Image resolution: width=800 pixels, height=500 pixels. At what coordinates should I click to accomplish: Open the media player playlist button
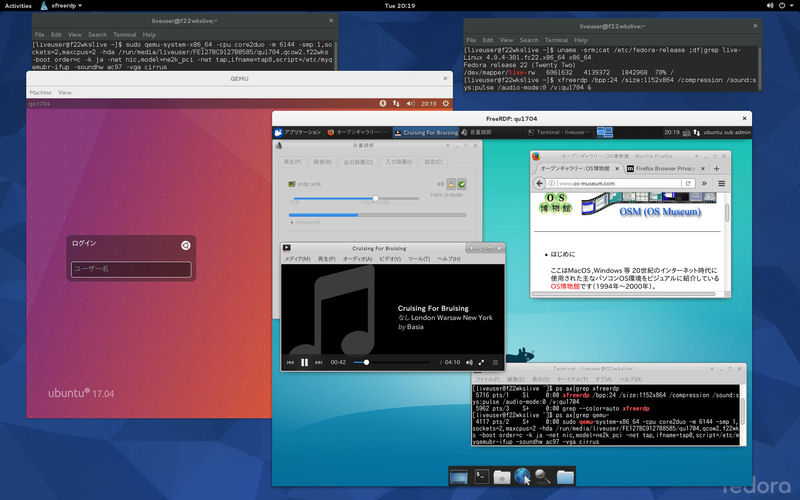(x=495, y=362)
